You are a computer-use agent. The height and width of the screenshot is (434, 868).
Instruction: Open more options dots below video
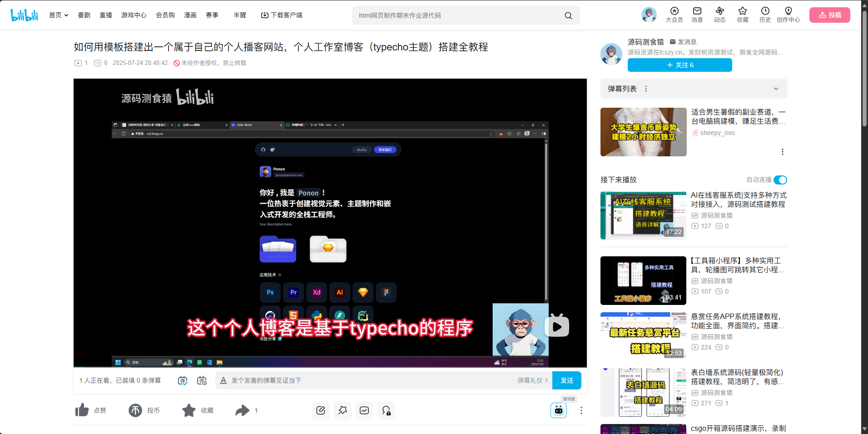581,410
